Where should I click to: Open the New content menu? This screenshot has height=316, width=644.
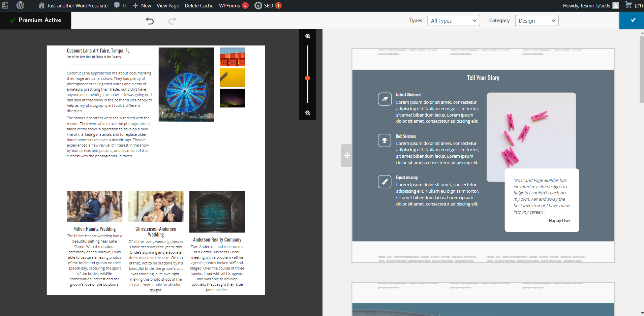tap(142, 5)
